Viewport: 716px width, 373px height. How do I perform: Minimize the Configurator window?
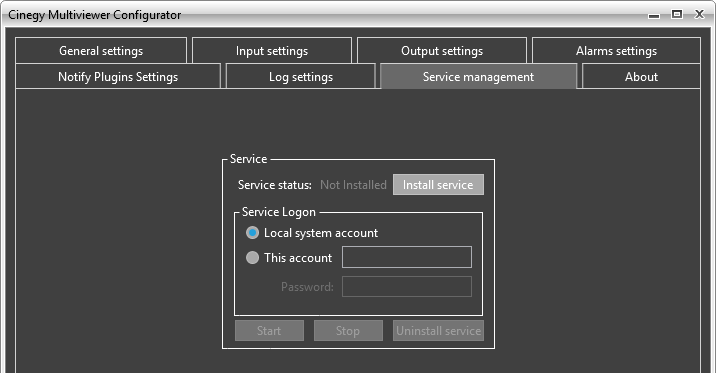click(654, 15)
